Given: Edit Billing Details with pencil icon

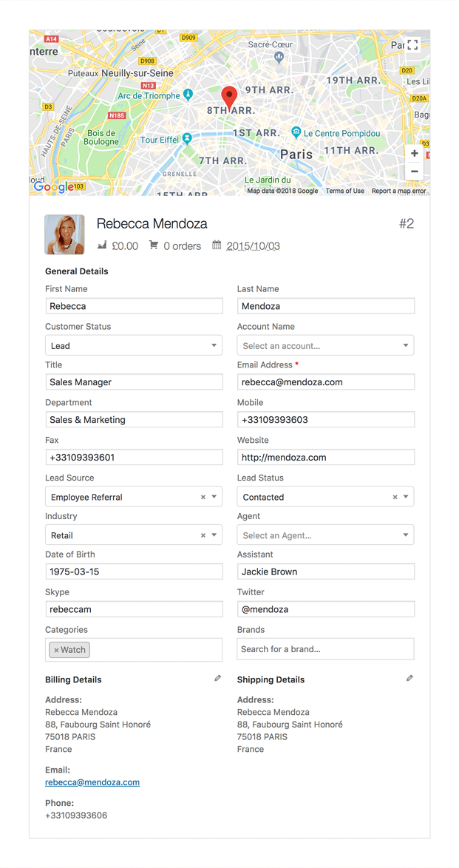Looking at the screenshot, I should (x=217, y=678).
